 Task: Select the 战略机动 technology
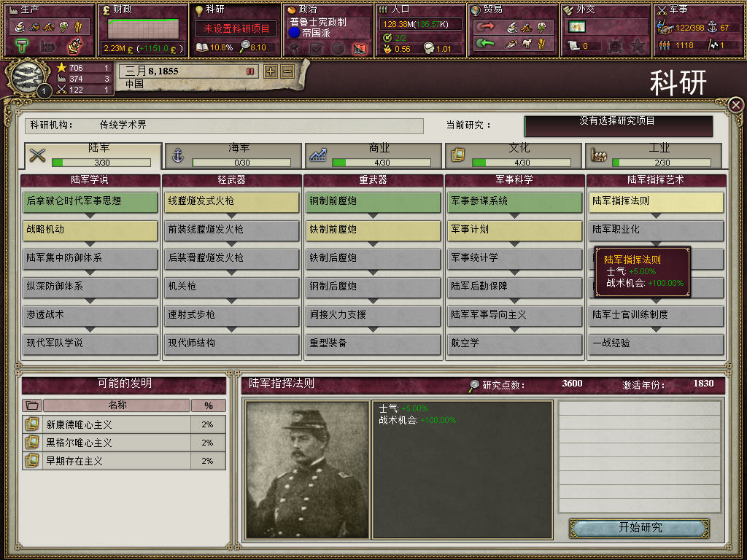[90, 230]
